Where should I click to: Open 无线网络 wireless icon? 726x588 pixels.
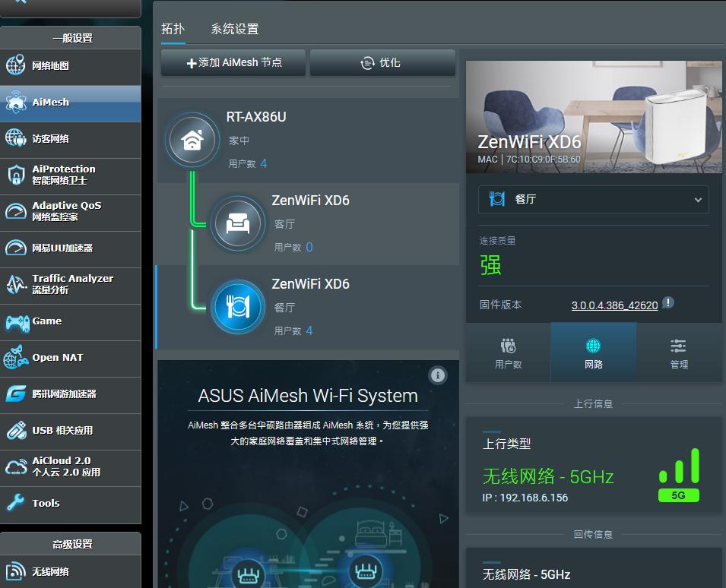(x=16, y=572)
